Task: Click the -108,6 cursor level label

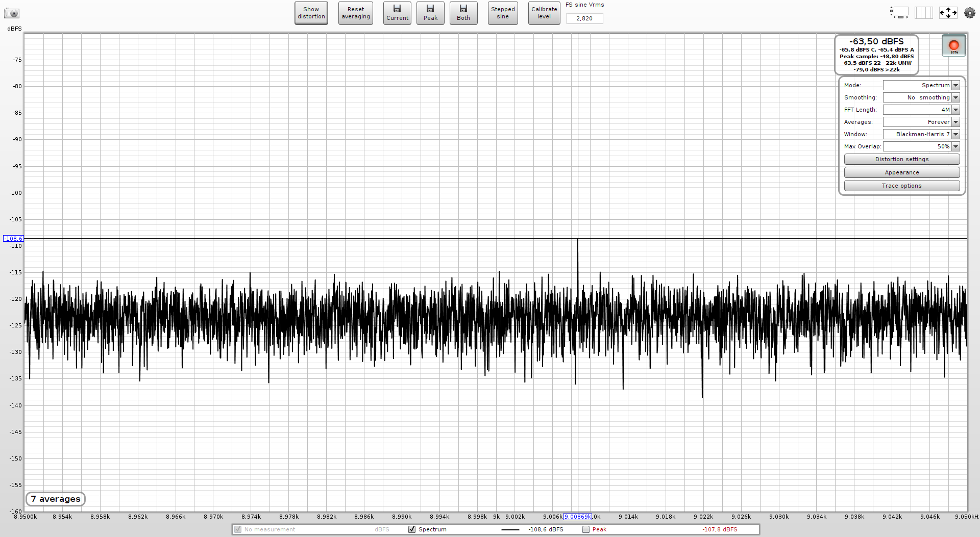Action: click(13, 239)
